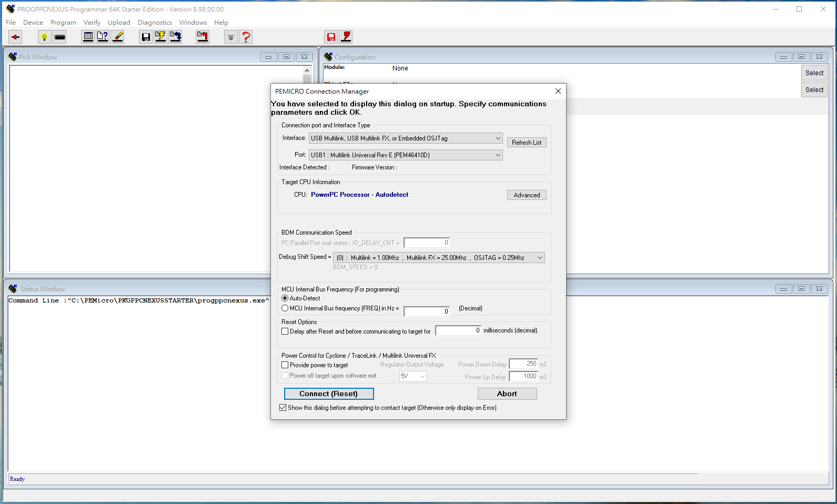837x504 pixels.
Task: Select the Auto-Detect radio button
Action: (285, 298)
